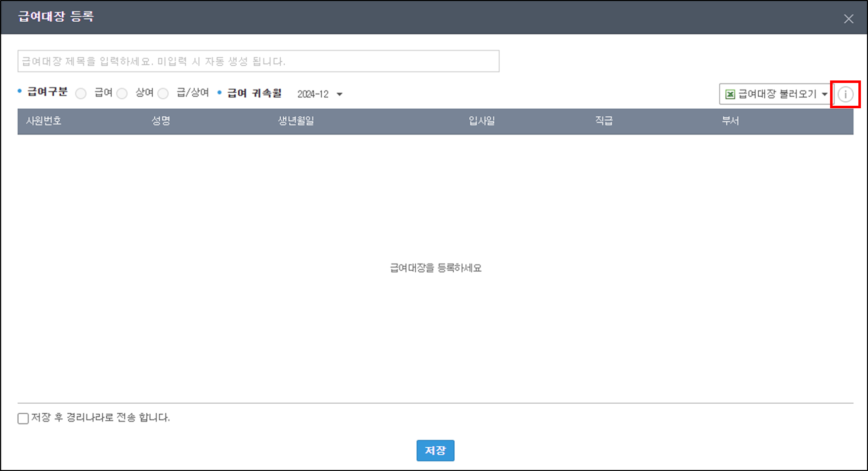This screenshot has width=868, height=471.
Task: Open the 급여대장 불러오기 dropdown arrow
Action: [x=824, y=94]
